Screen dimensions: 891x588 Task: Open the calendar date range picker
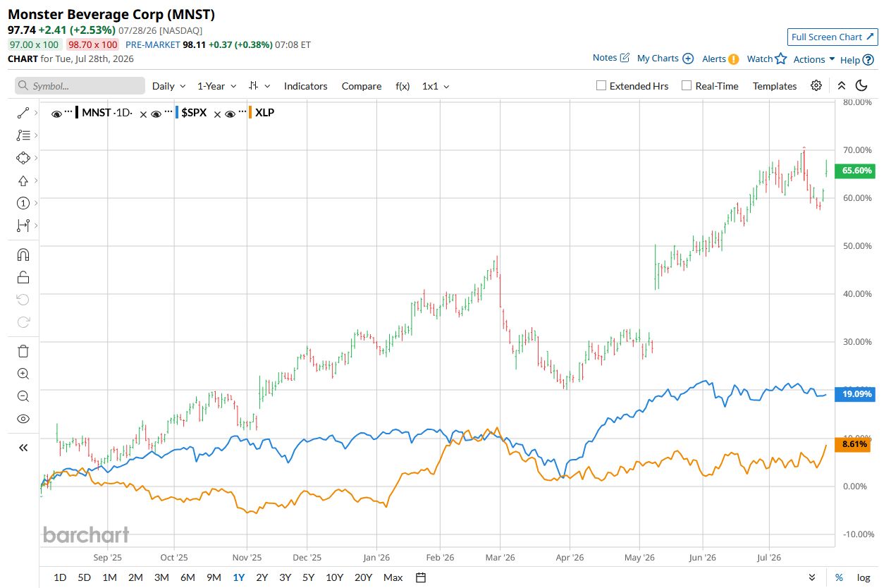click(x=421, y=577)
